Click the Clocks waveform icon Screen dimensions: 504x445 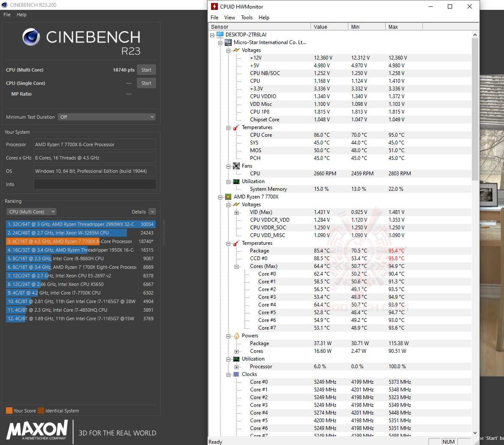[236, 374]
